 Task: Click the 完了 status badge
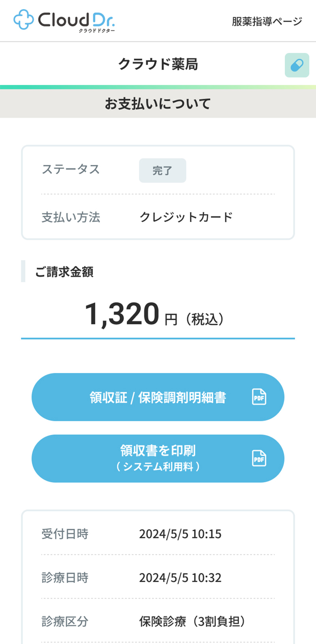pyautogui.click(x=162, y=170)
